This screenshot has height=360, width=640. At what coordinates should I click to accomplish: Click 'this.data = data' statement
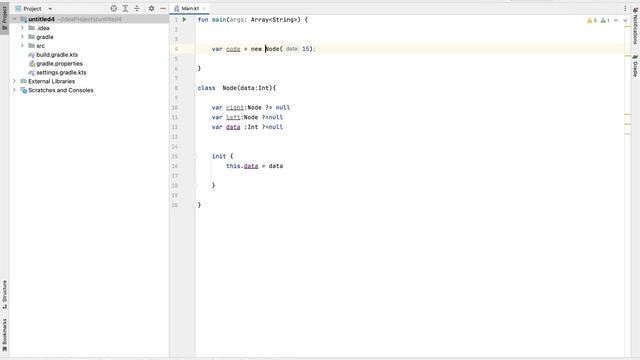[255, 166]
